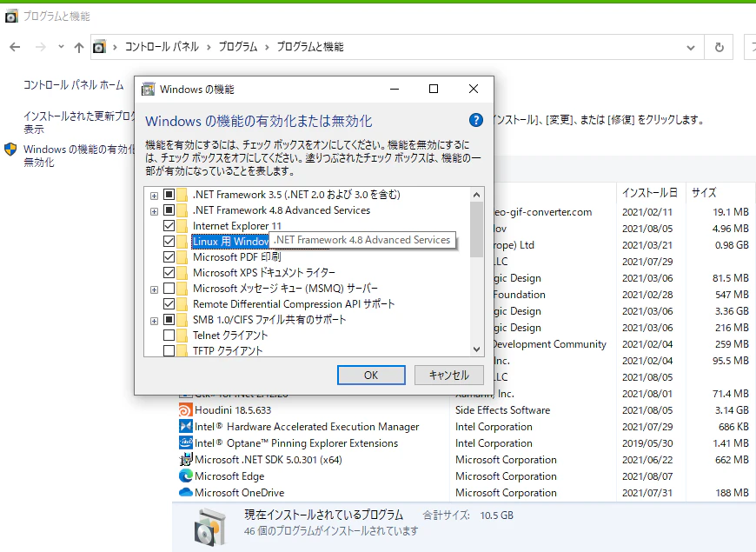Uncheck Remote Differential Compression API サポート checkbox

(x=169, y=304)
